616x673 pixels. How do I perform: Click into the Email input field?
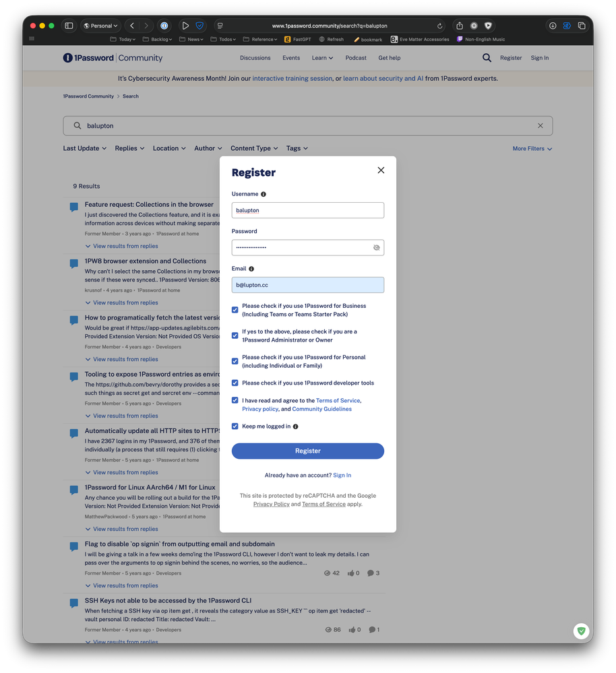coord(307,285)
